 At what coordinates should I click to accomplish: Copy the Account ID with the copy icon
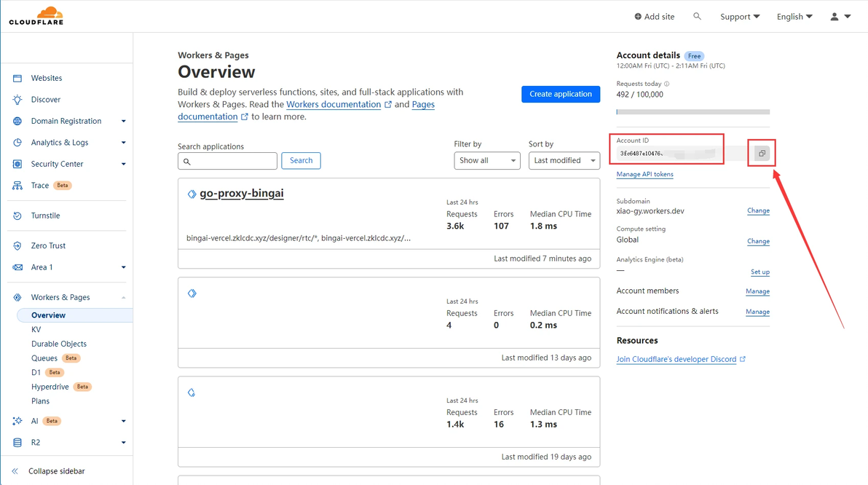762,154
